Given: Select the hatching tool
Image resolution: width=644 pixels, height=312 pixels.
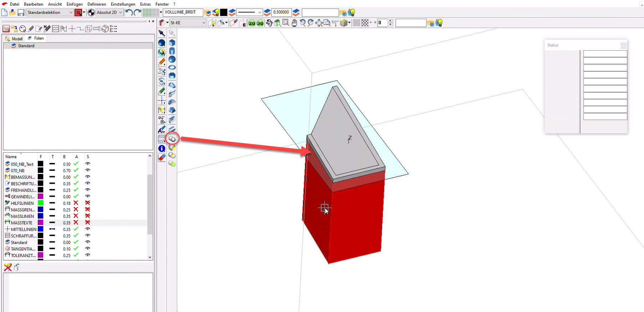Looking at the screenshot, I should pyautogui.click(x=162, y=139).
